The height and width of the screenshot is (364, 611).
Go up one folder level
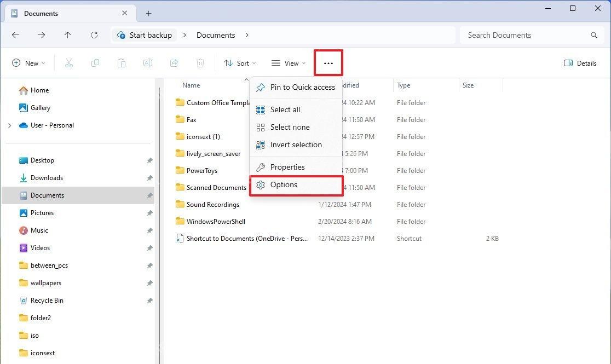pyautogui.click(x=67, y=35)
